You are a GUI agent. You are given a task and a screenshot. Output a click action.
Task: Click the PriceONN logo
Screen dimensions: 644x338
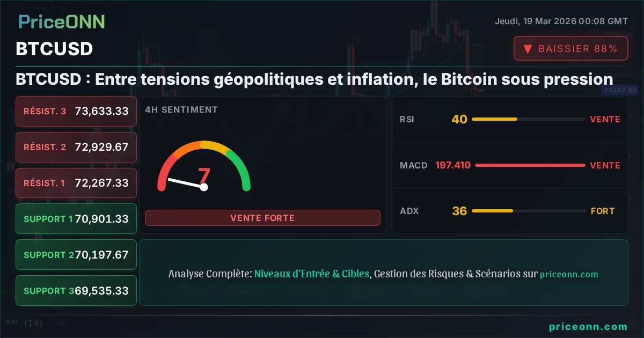click(62, 21)
